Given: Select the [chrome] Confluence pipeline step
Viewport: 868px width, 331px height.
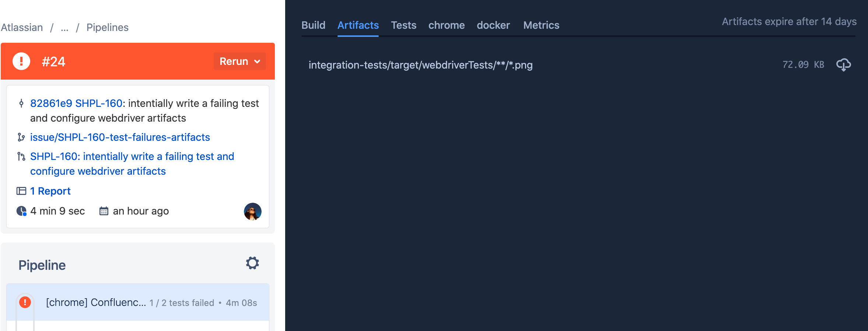Looking at the screenshot, I should pos(138,302).
